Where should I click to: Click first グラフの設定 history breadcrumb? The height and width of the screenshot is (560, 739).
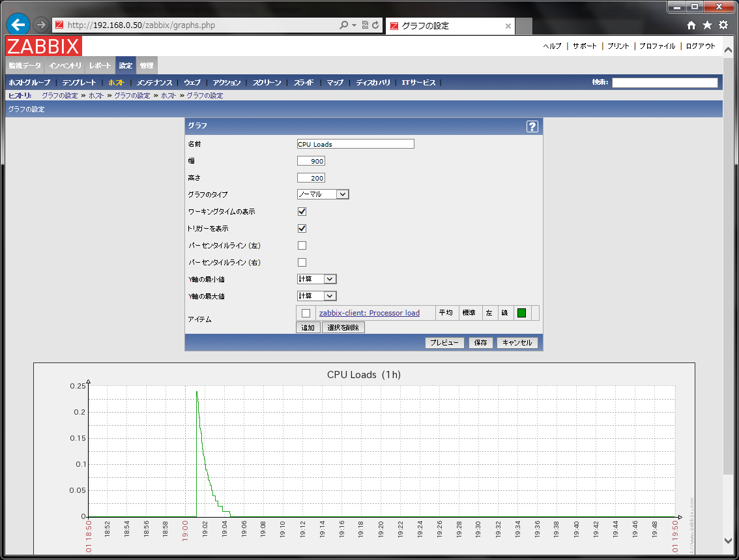click(x=59, y=96)
